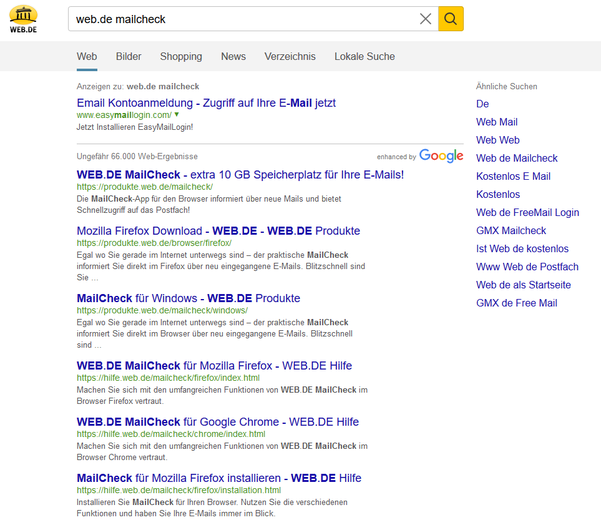Open the Verzeichnis tab
Screen dimensions: 601x525
point(290,56)
